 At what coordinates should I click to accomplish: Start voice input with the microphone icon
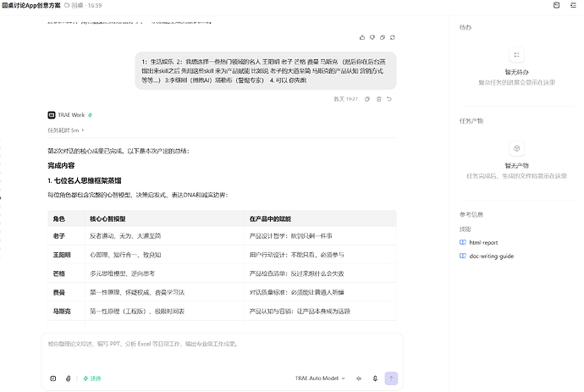tap(375, 378)
